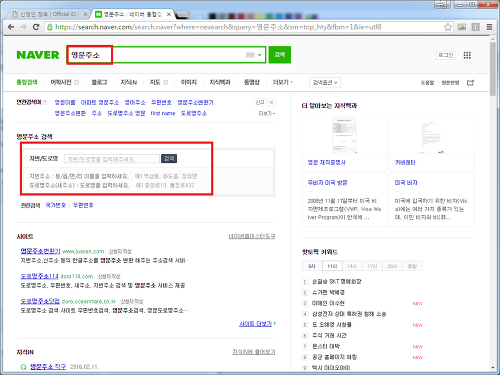Open the Chrome hamburger menu
Image resolution: width=500 pixels, height=375 pixels.
point(489,27)
